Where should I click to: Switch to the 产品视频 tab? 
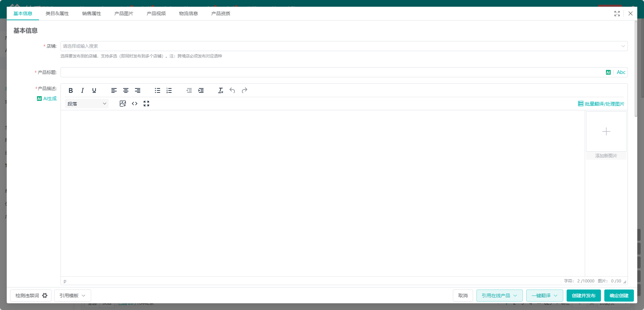tap(156, 13)
